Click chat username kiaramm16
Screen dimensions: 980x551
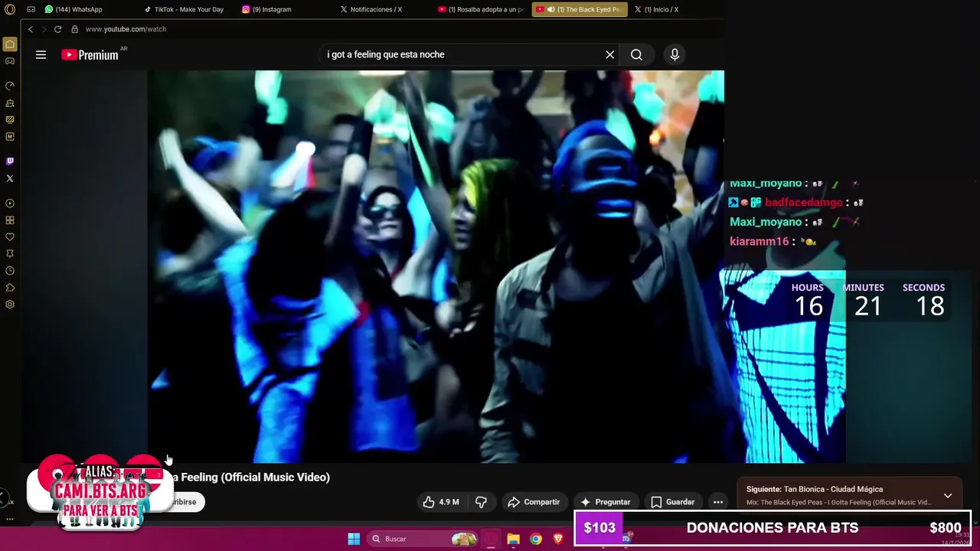[x=759, y=242]
